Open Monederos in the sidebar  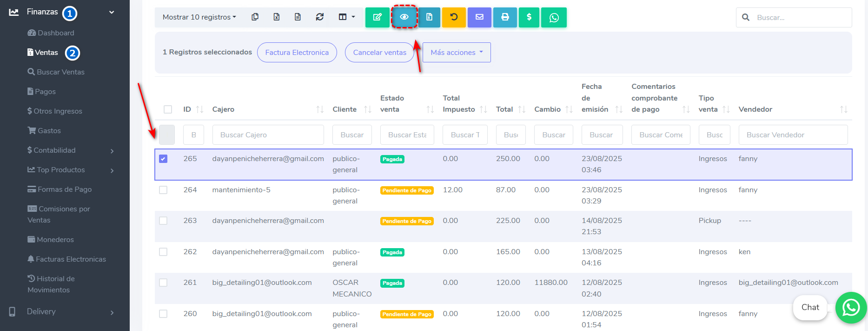coord(51,240)
